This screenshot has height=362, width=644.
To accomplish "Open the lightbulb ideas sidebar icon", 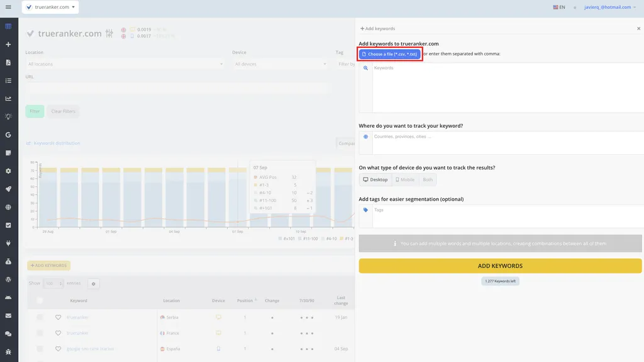I will tap(8, 117).
